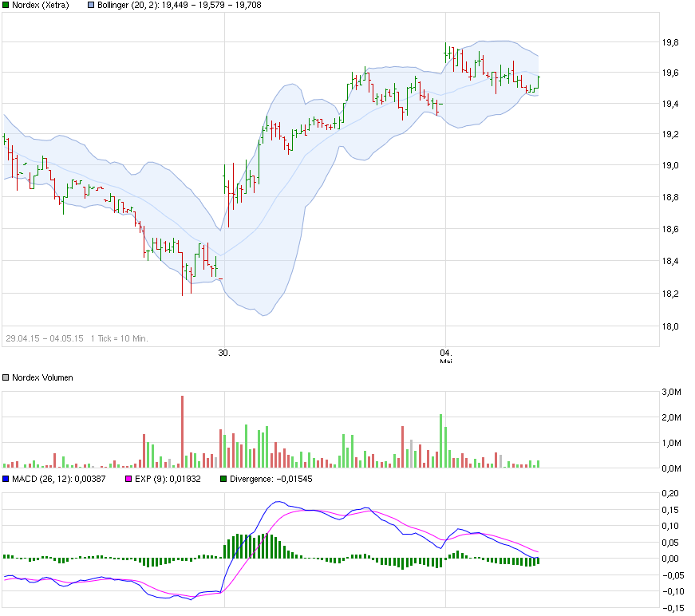Click the blue MACD legend swatch
695x616 pixels.
[6, 480]
